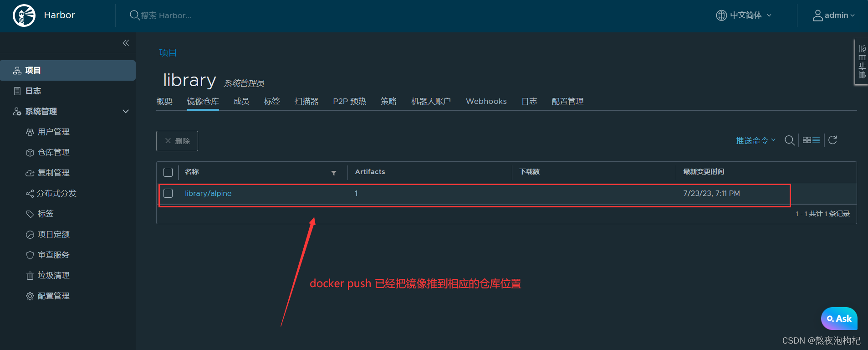The height and width of the screenshot is (350, 868).
Task: Click the Ask assistant button
Action: (x=839, y=319)
